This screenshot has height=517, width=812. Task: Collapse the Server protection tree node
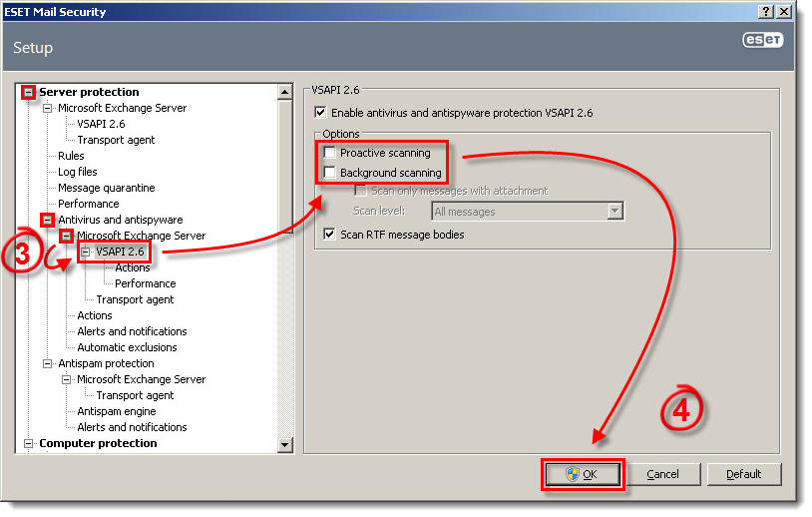click(x=29, y=92)
